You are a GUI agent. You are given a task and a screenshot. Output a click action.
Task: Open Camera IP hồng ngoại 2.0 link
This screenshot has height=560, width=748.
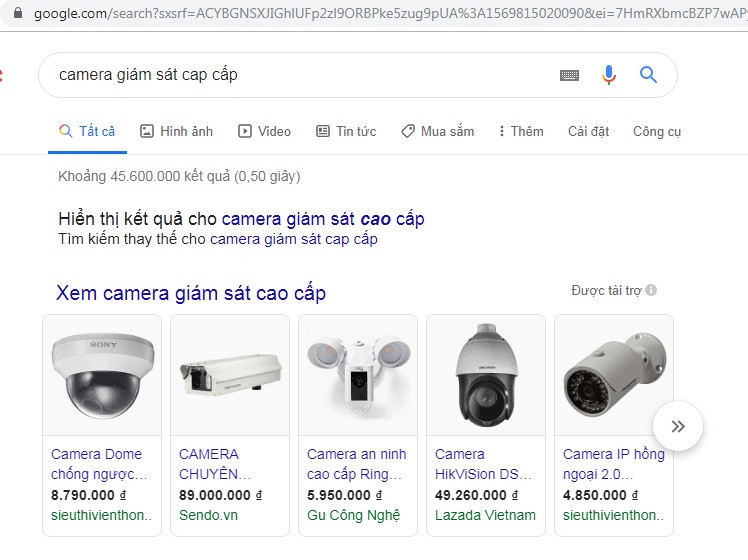coord(613,464)
